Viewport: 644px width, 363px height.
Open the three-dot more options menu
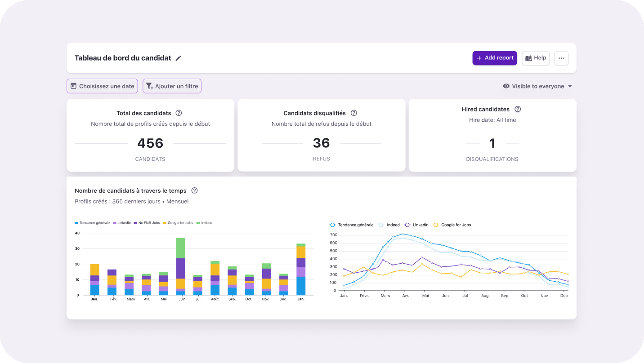[x=561, y=58]
